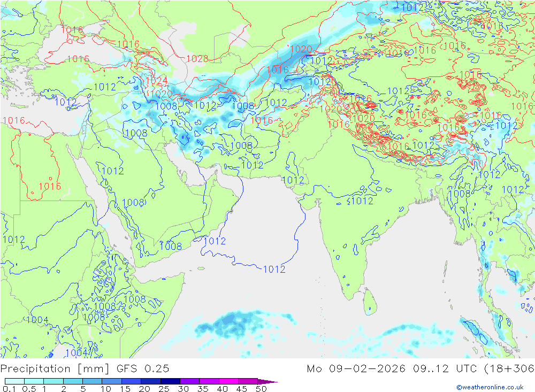The image size is (535, 392).
Task: Click the 'Precipitation [mm] GFS 0.25' title text
Action: (85, 369)
